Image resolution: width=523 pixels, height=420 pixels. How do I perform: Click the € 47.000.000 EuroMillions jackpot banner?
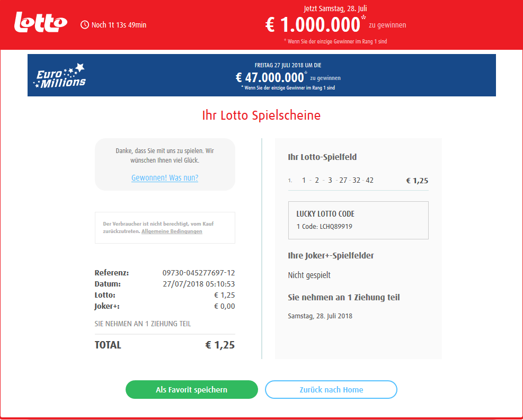(x=262, y=75)
